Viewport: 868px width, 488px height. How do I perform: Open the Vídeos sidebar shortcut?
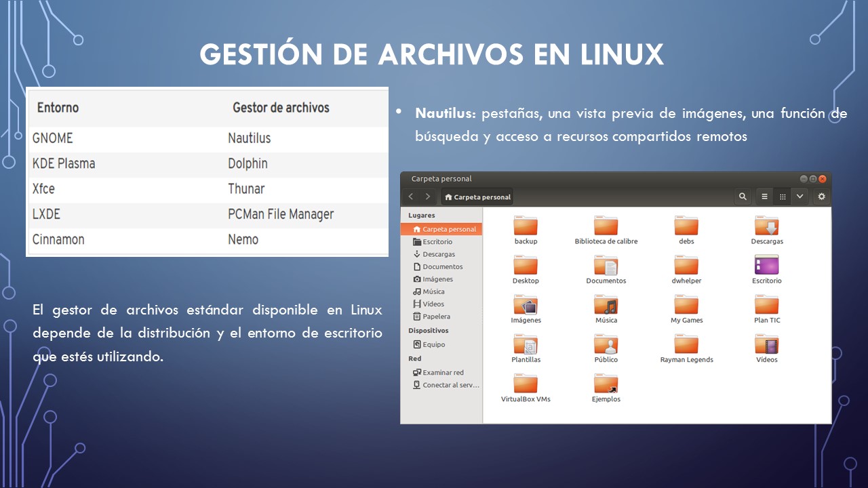click(433, 304)
